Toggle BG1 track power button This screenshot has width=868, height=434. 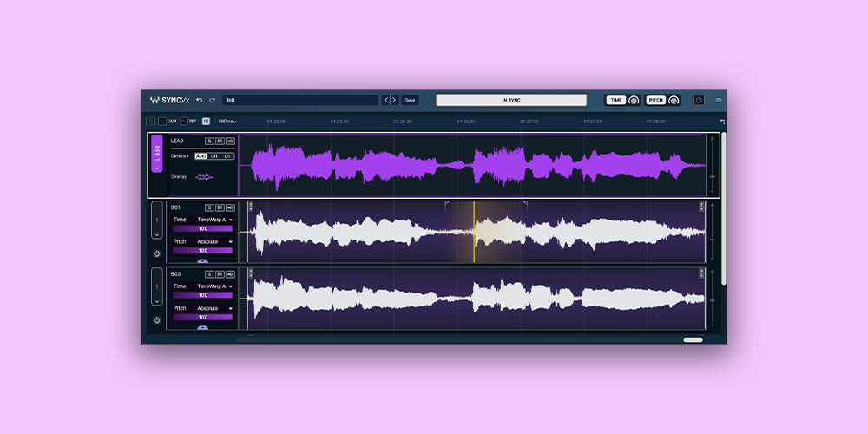click(156, 253)
